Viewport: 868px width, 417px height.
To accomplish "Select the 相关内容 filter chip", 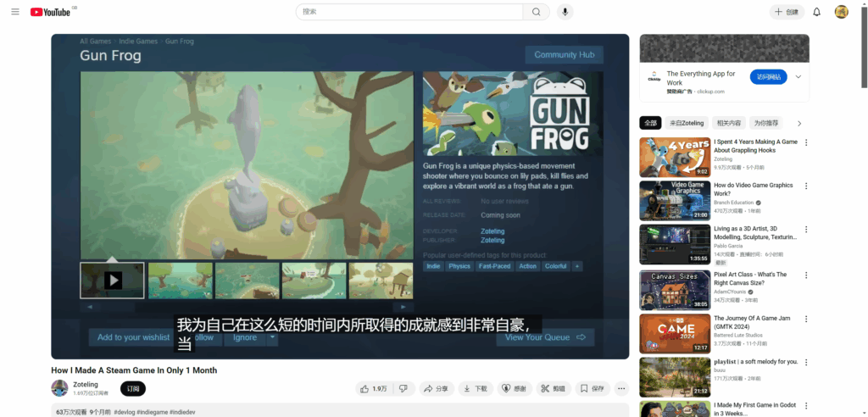I will tap(728, 123).
